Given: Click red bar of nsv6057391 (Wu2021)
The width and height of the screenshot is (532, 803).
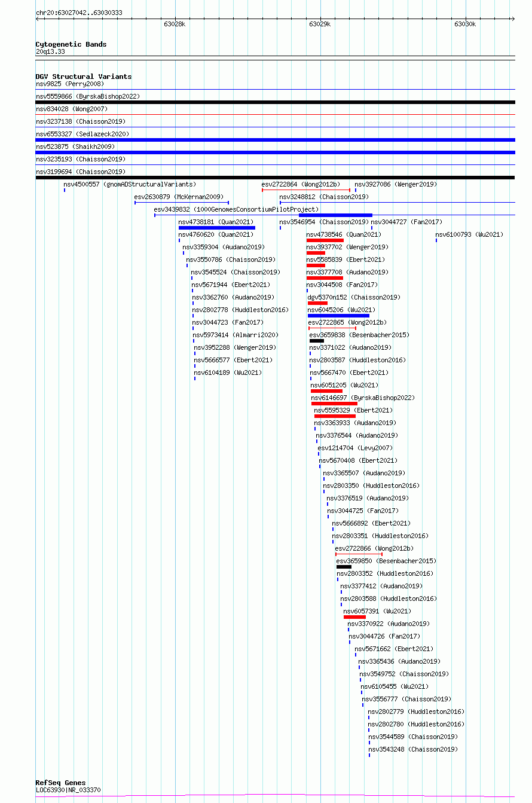Looking at the screenshot, I should point(354,617).
